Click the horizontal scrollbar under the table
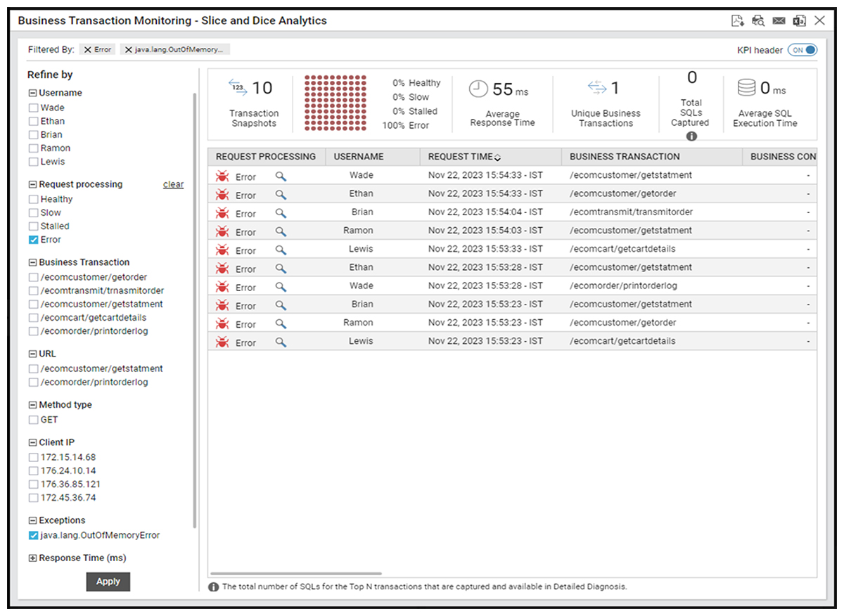Viewport: 844px width, 616px height. point(296,574)
